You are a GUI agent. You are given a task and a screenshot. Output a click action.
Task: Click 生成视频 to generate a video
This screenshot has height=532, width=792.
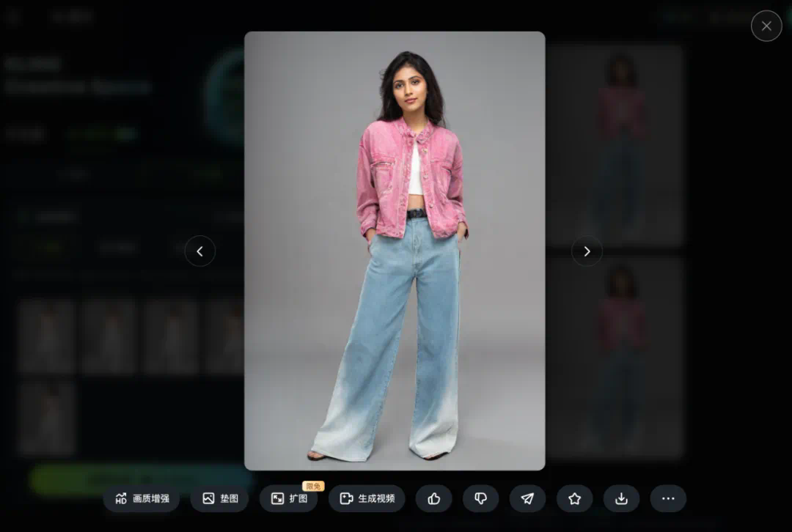coord(367,499)
